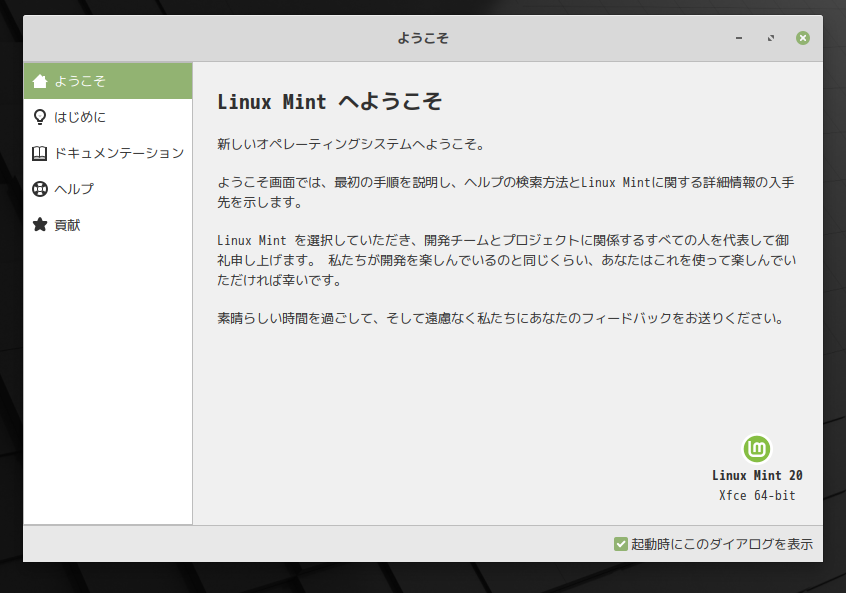Click the star icon beside 貢献
The image size is (846, 593).
click(x=40, y=224)
